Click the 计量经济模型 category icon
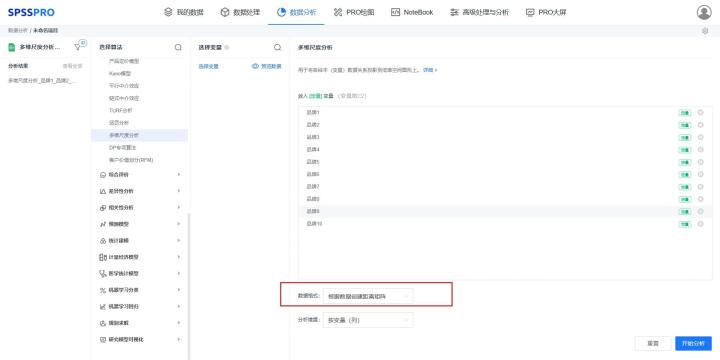 [x=103, y=257]
